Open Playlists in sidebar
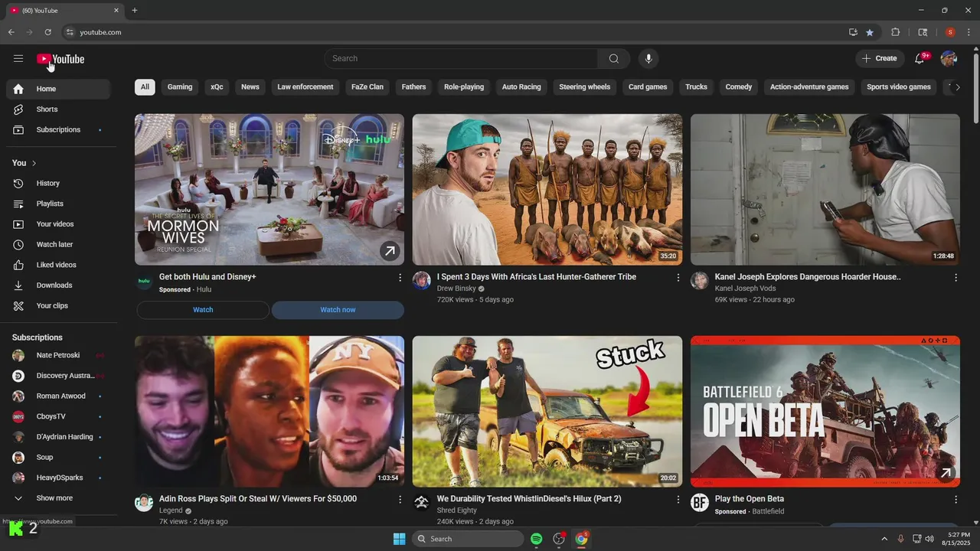 58,204
